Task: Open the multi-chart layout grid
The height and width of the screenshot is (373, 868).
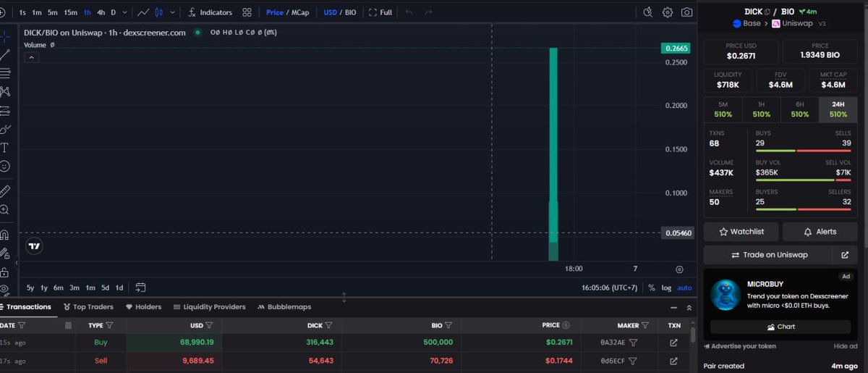Action: pos(247,12)
